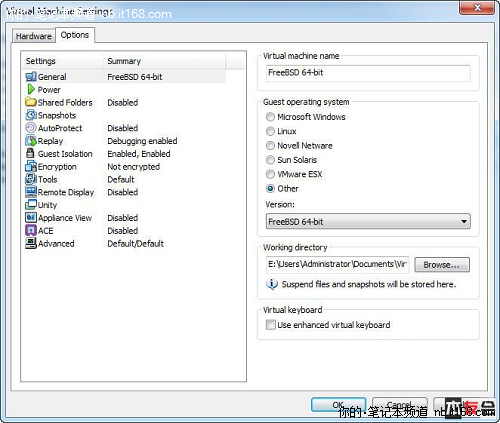Click the Remote Display icon
The width and height of the screenshot is (500, 423).
31,192
